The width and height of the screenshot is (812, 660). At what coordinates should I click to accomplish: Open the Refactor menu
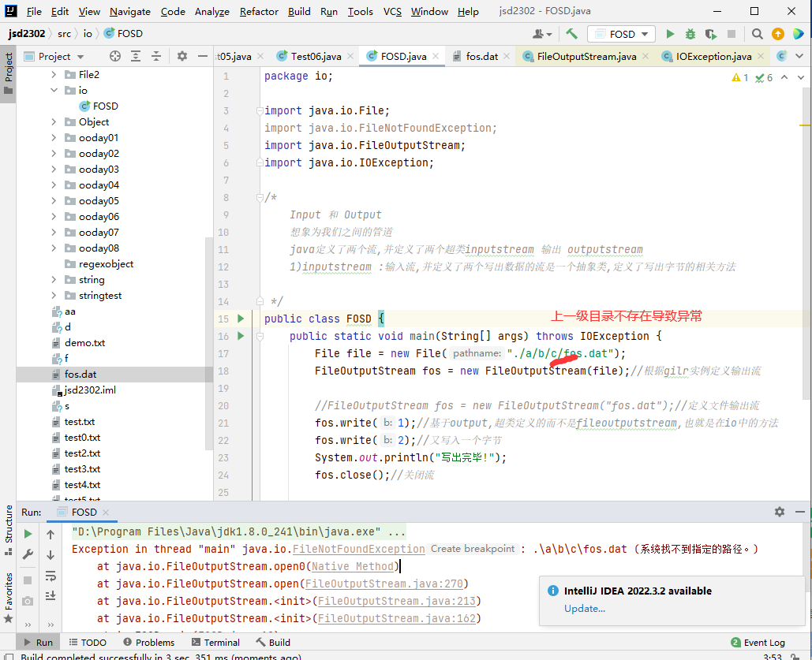[258, 11]
